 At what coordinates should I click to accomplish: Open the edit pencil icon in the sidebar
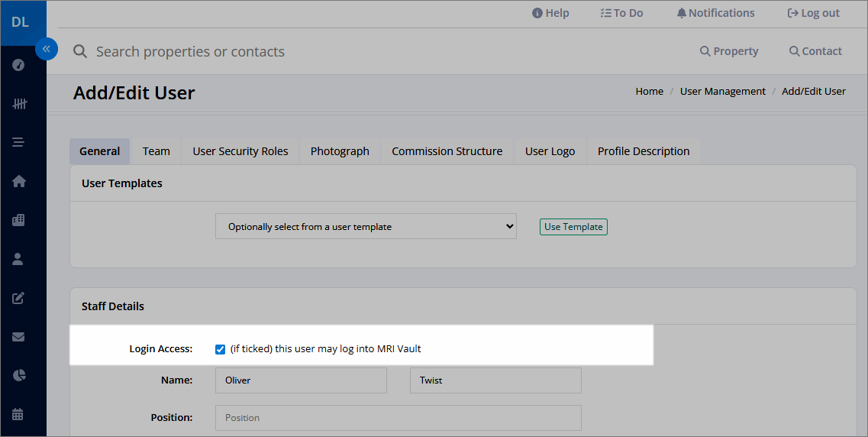click(x=18, y=298)
